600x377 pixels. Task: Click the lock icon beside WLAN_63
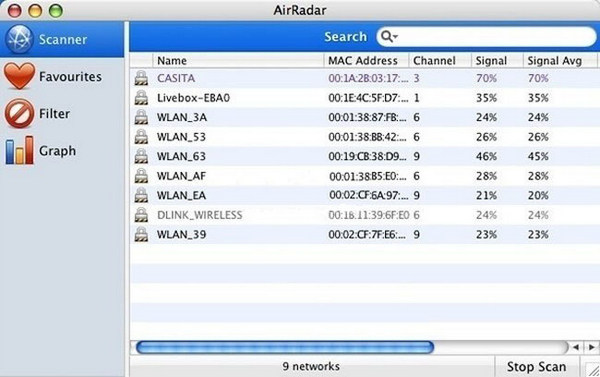coord(141,157)
